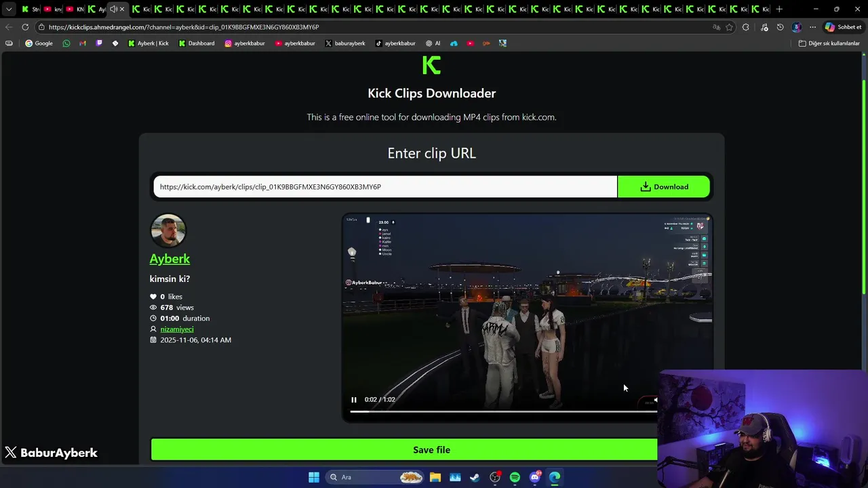868x488 pixels.
Task: Click the "kimsin ki?" clip title
Action: [170, 279]
